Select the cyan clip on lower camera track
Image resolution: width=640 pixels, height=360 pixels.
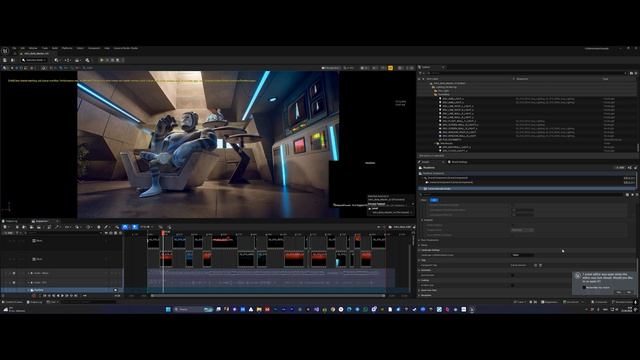coord(341,260)
